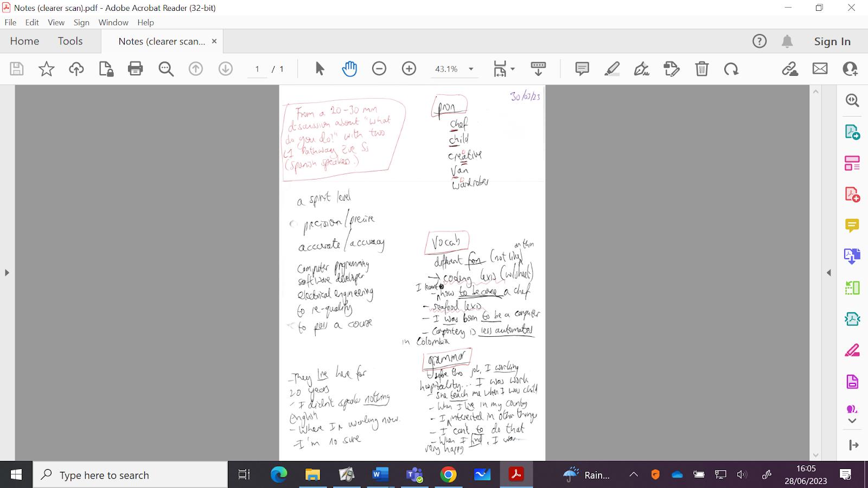Zoom in with the plus button
Image resolution: width=868 pixels, height=488 pixels.
[x=409, y=69]
